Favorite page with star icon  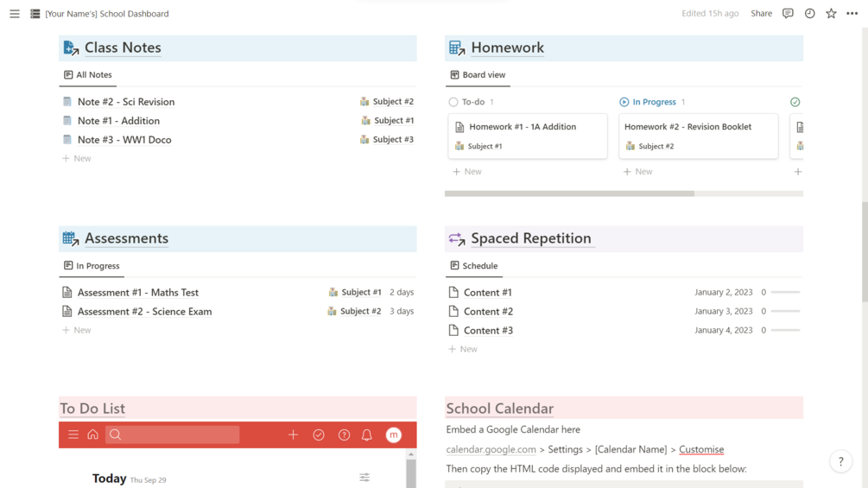[831, 14]
